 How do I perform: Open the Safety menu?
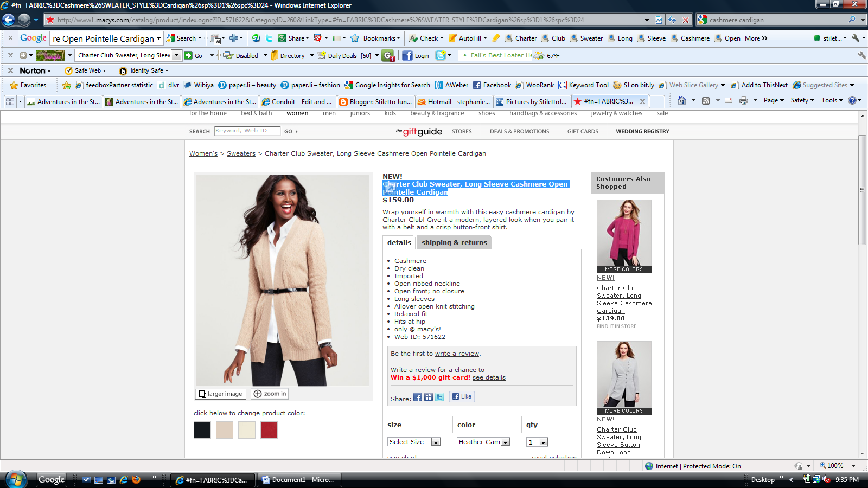pyautogui.click(x=802, y=100)
